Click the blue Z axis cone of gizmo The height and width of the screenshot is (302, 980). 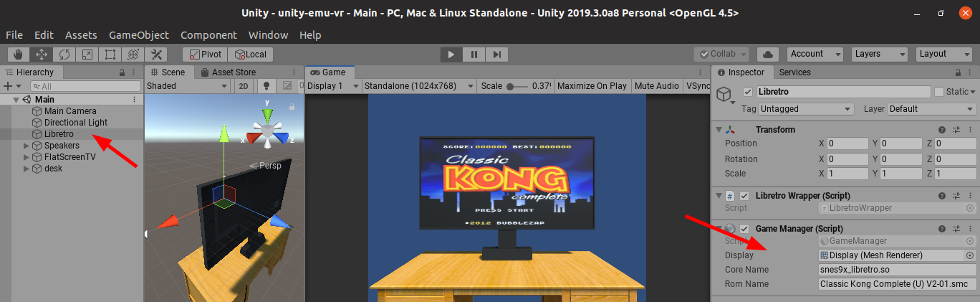pyautogui.click(x=282, y=137)
